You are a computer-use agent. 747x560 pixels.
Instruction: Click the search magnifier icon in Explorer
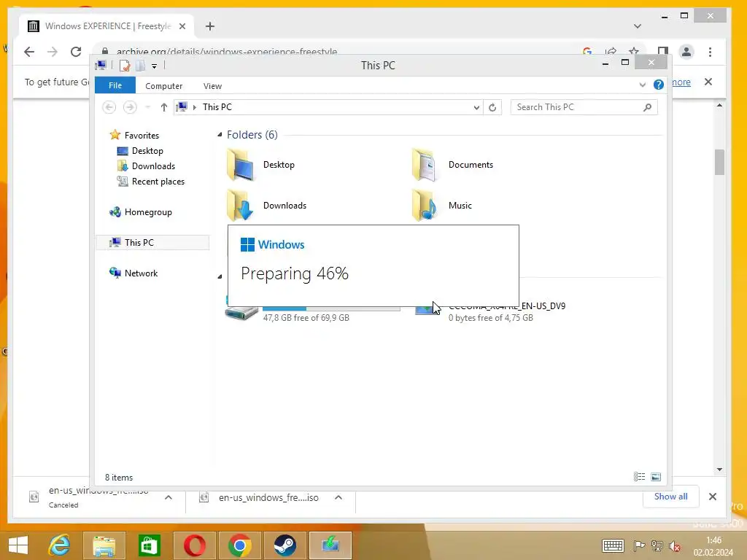[x=648, y=107]
